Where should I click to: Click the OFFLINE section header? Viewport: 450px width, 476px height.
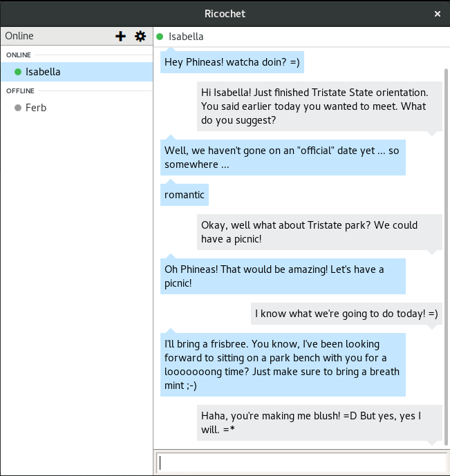(20, 91)
